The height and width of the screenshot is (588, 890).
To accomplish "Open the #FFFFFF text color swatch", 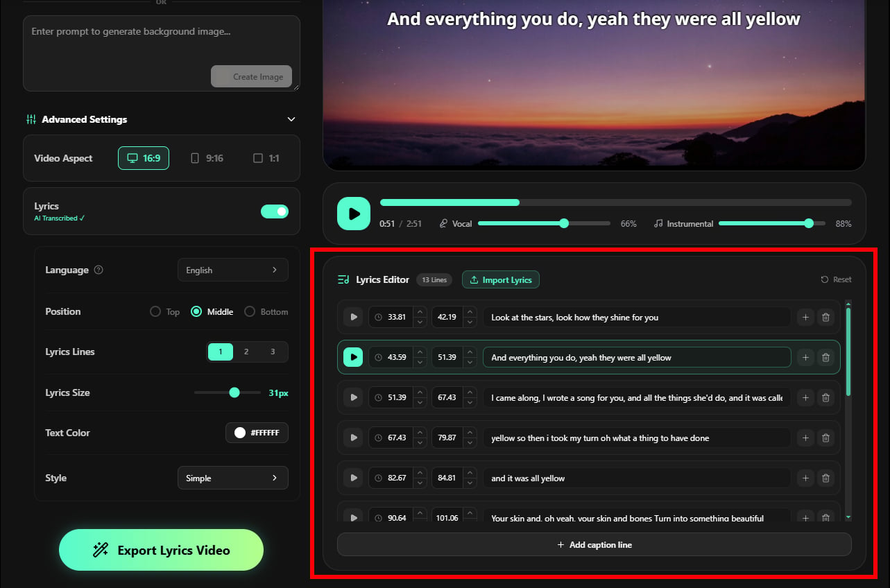I will coord(257,433).
